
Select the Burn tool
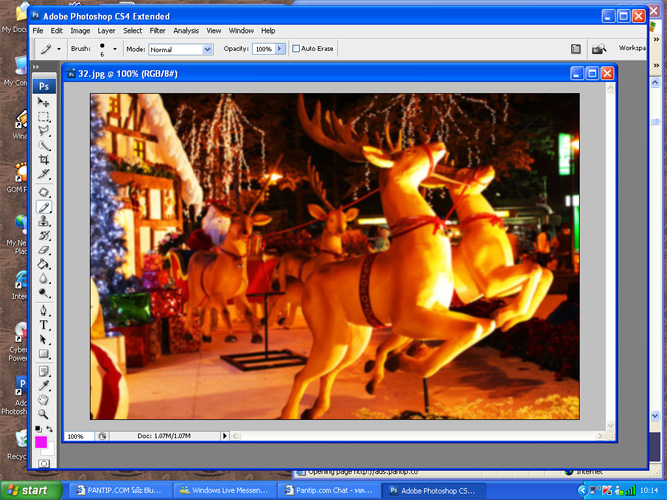click(43, 294)
